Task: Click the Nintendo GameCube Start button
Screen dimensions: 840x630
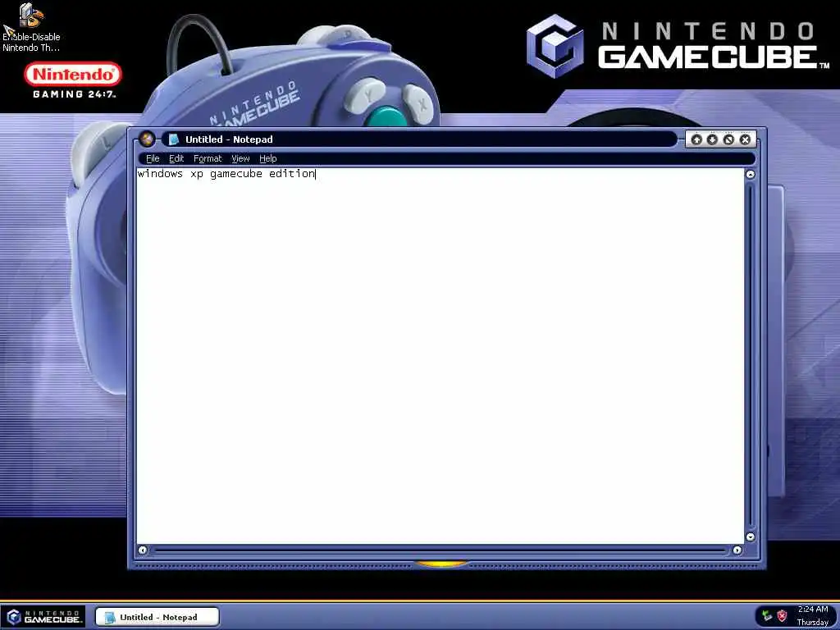Action: pos(43,617)
